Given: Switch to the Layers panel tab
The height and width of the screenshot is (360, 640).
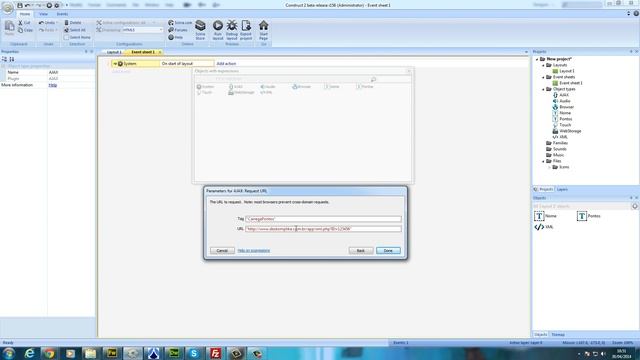Looking at the screenshot, I should (562, 189).
